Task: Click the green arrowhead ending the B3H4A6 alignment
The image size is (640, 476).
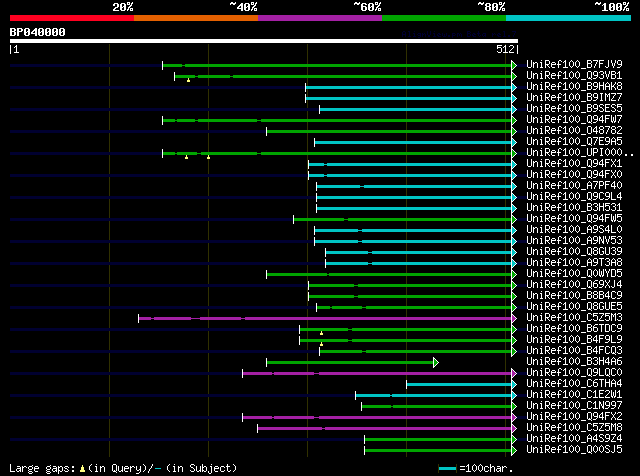Action: coord(436,363)
